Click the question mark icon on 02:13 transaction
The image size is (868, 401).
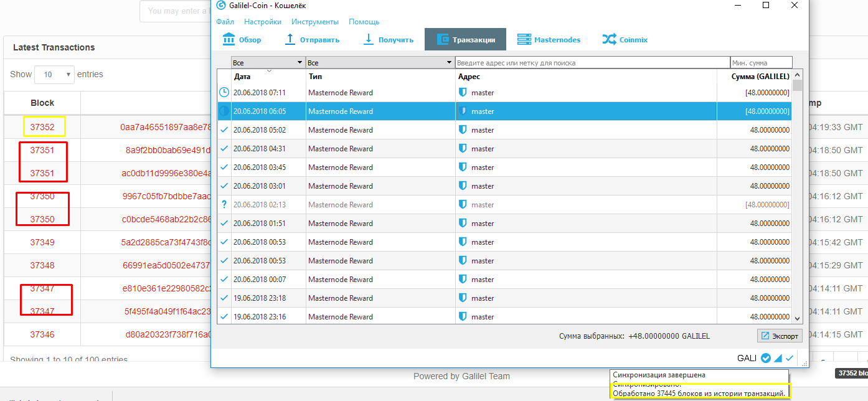coord(224,205)
